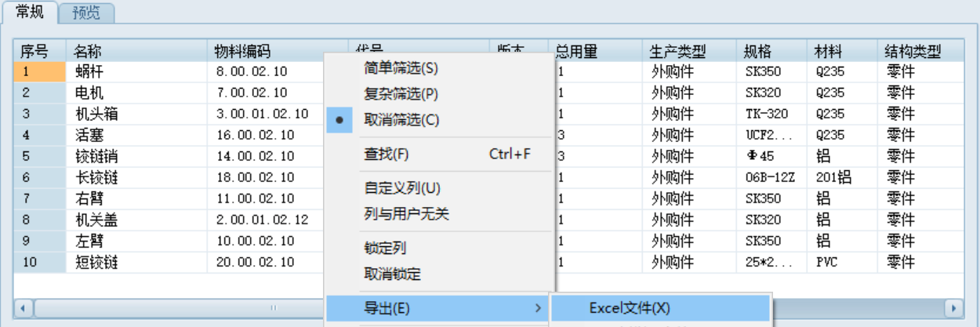
Task: Open 复杂筛选(P) menu entry
Action: [x=401, y=94]
